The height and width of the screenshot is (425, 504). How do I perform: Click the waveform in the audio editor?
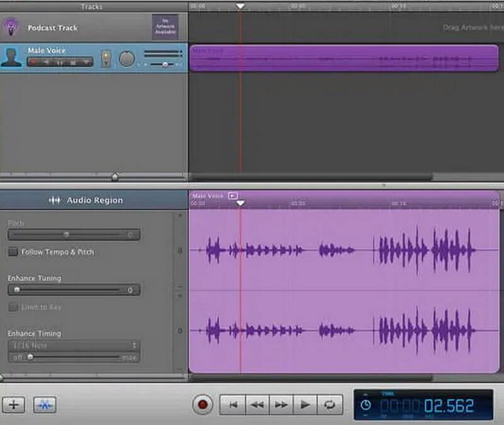coord(344,291)
